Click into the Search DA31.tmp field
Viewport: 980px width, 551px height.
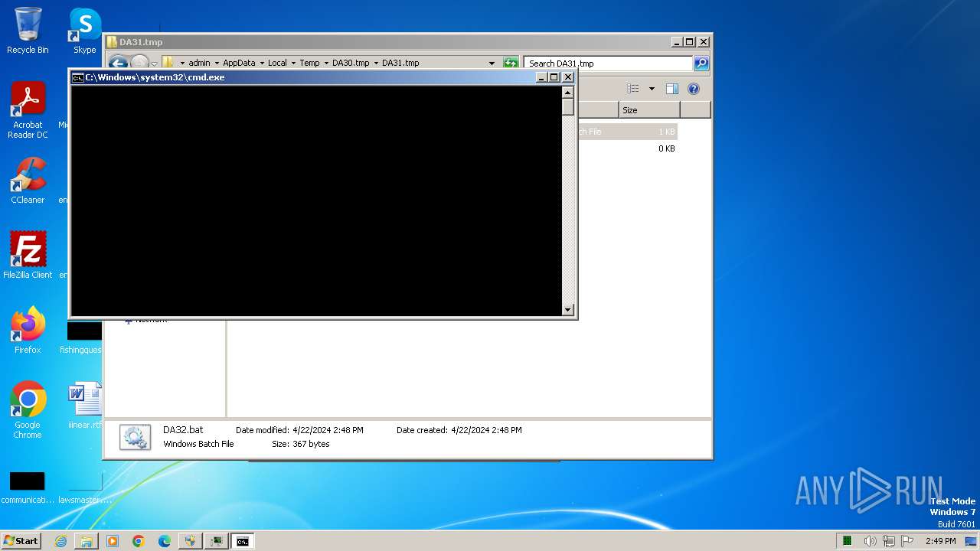(609, 63)
